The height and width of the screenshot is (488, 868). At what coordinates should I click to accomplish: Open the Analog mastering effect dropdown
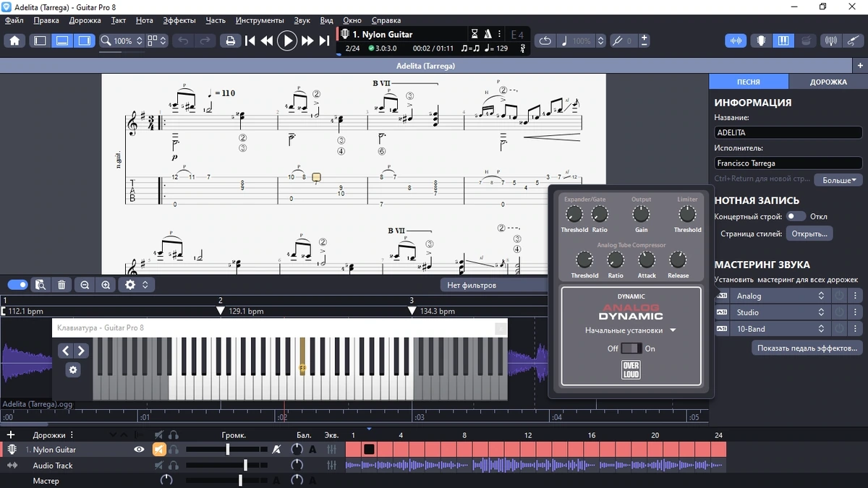780,296
